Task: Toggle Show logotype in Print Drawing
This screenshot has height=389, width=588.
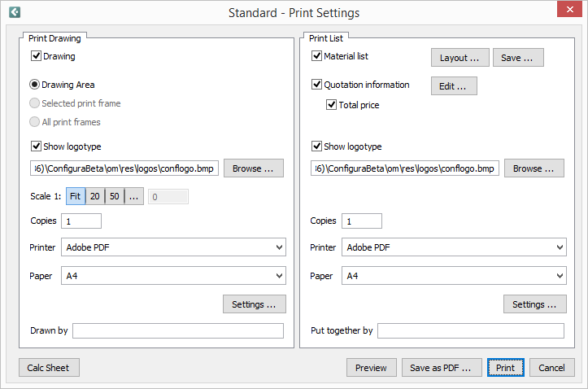Action: point(36,146)
